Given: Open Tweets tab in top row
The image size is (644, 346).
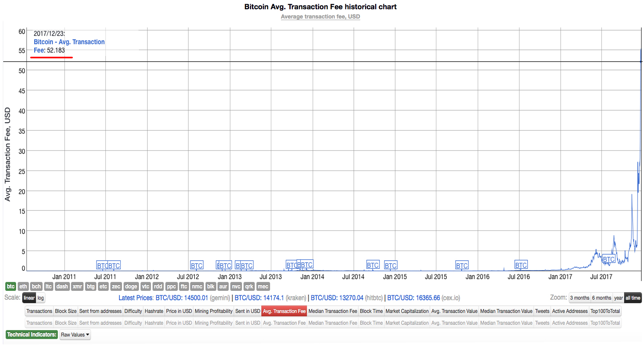Looking at the screenshot, I should pos(542,311).
